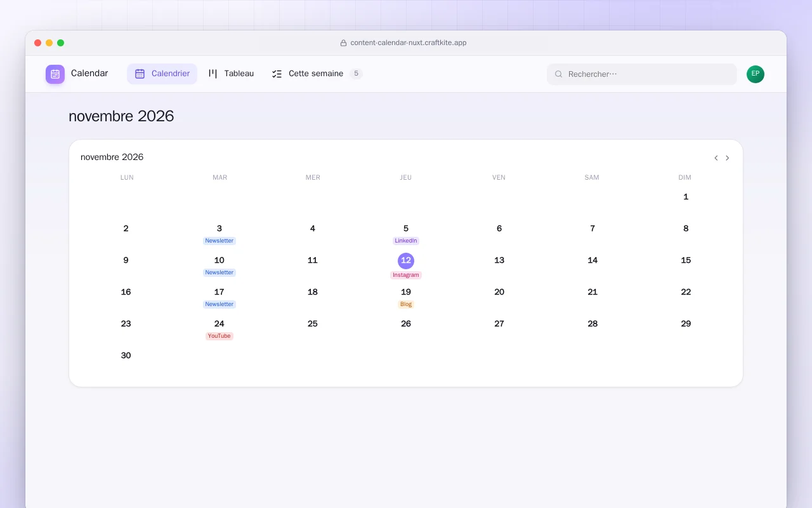Open the Instagram item on November 12
Image resolution: width=812 pixels, height=508 pixels.
406,275
